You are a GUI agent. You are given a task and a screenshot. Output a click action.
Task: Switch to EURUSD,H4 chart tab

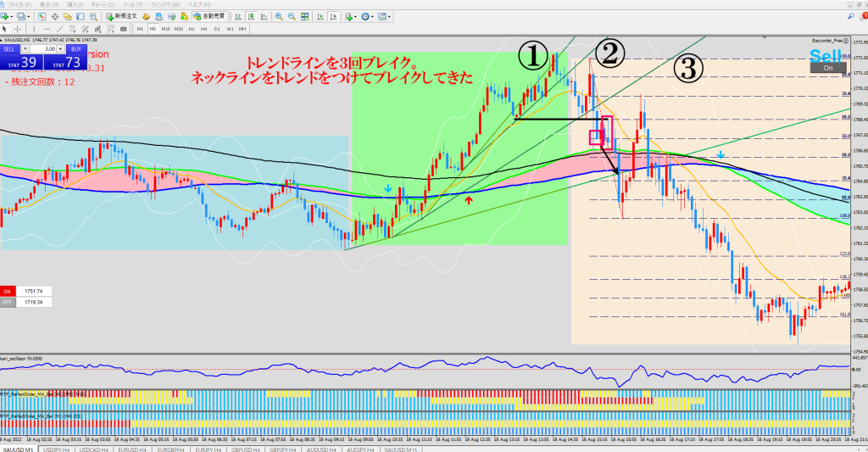(x=132, y=449)
